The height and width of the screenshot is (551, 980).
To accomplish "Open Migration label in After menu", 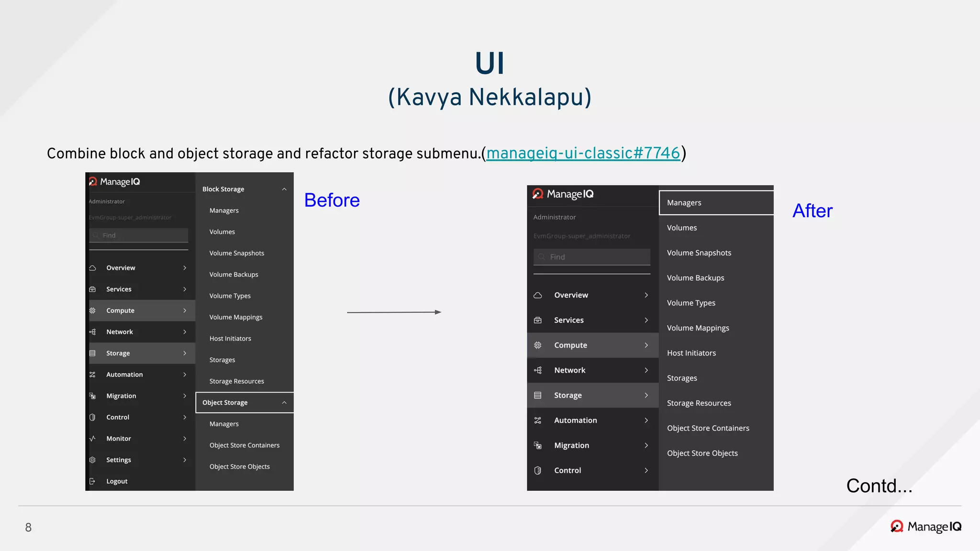I will point(572,445).
